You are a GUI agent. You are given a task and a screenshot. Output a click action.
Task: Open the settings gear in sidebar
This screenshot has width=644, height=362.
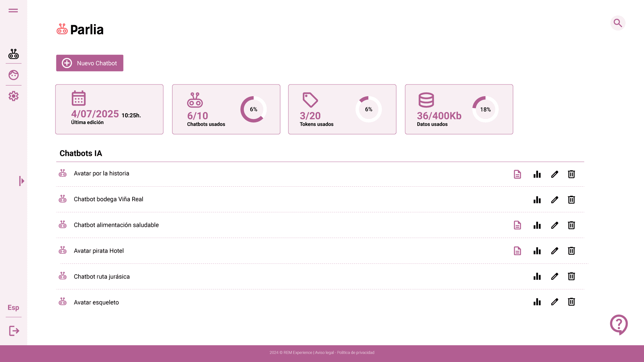[13, 96]
